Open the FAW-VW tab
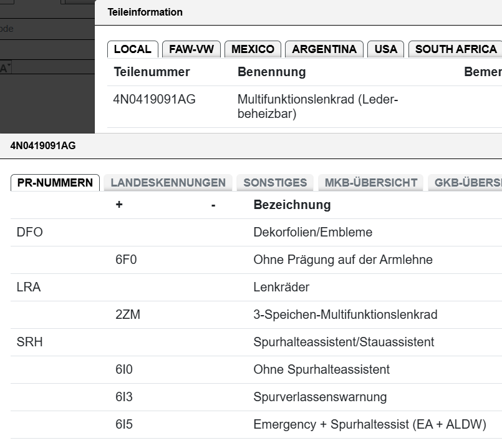502x448 pixels. (191, 49)
